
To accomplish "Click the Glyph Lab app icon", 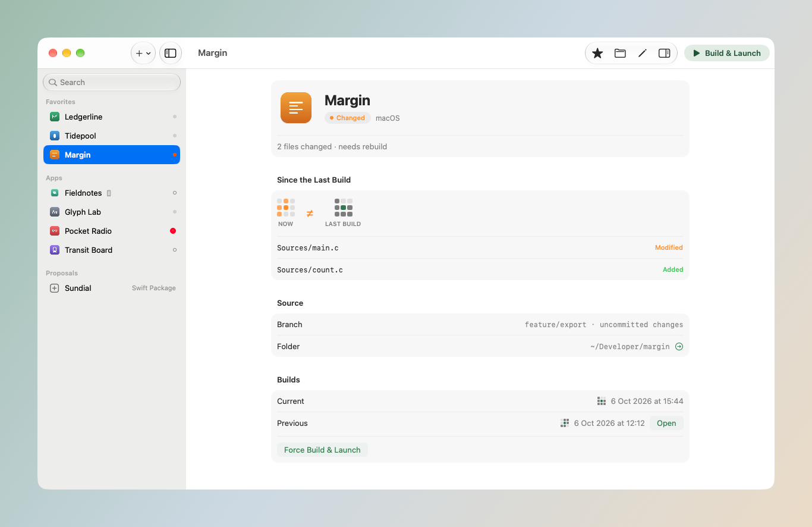I will coord(55,212).
